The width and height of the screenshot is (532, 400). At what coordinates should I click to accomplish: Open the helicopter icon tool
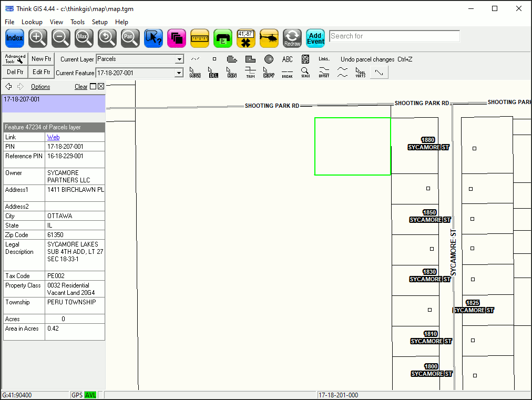[x=269, y=38]
